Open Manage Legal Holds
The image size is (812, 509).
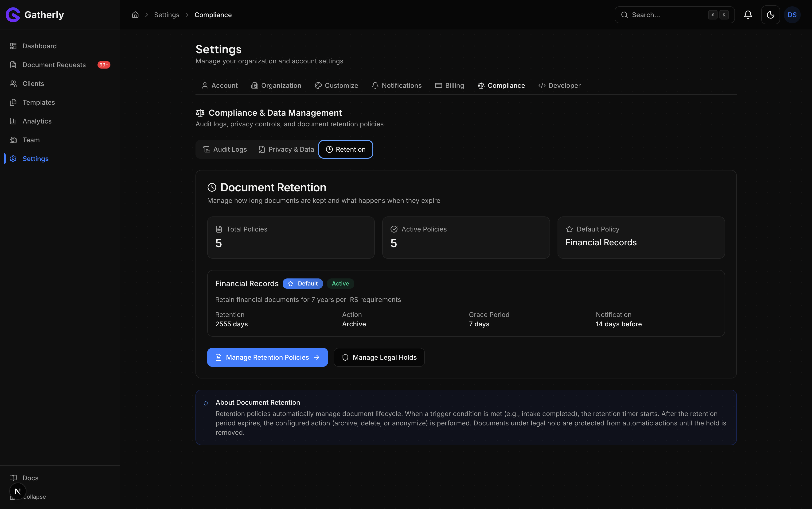379,357
